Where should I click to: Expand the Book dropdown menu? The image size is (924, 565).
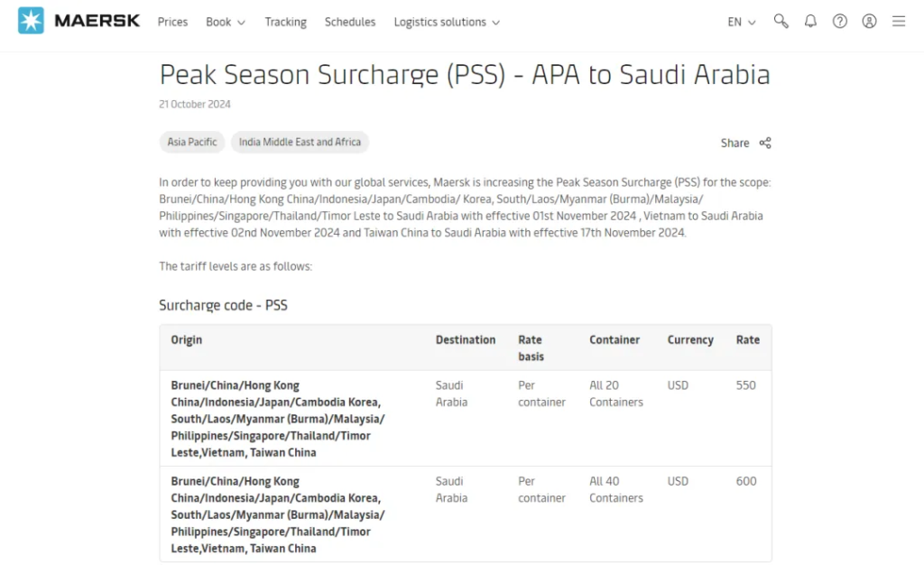click(225, 22)
